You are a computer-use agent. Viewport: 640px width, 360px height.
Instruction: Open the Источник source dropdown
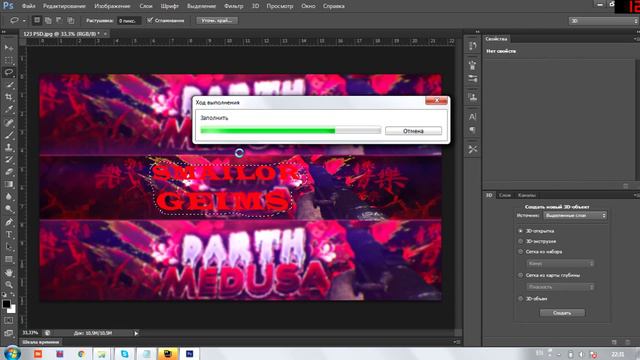click(x=576, y=216)
